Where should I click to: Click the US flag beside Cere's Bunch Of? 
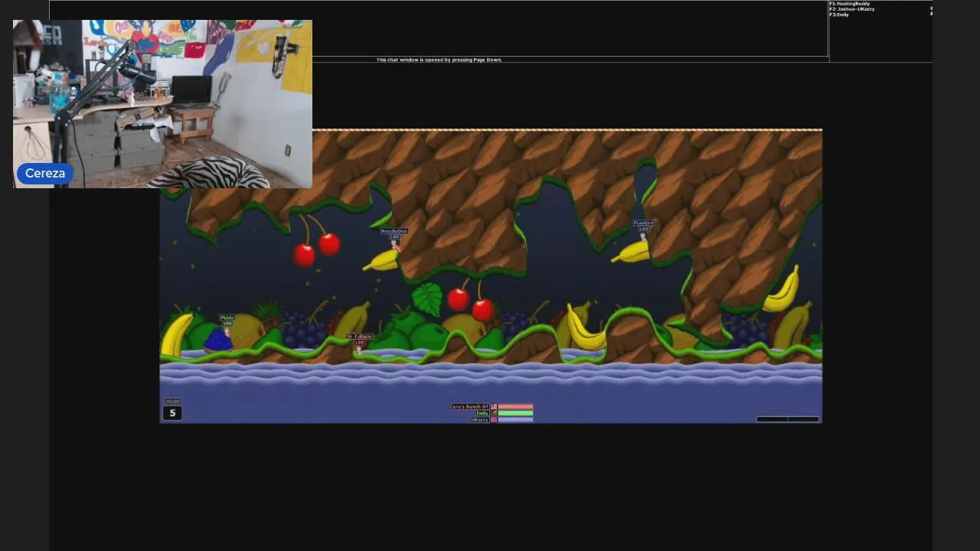tap(494, 406)
